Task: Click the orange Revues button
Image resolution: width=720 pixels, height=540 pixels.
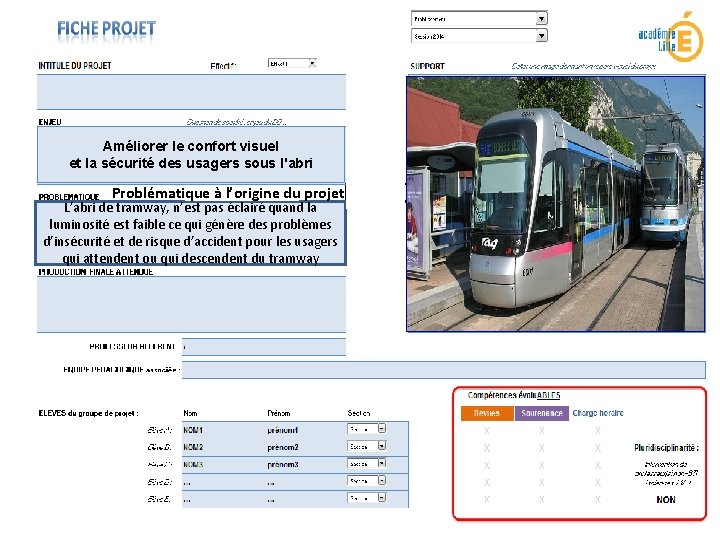Action: [x=487, y=413]
